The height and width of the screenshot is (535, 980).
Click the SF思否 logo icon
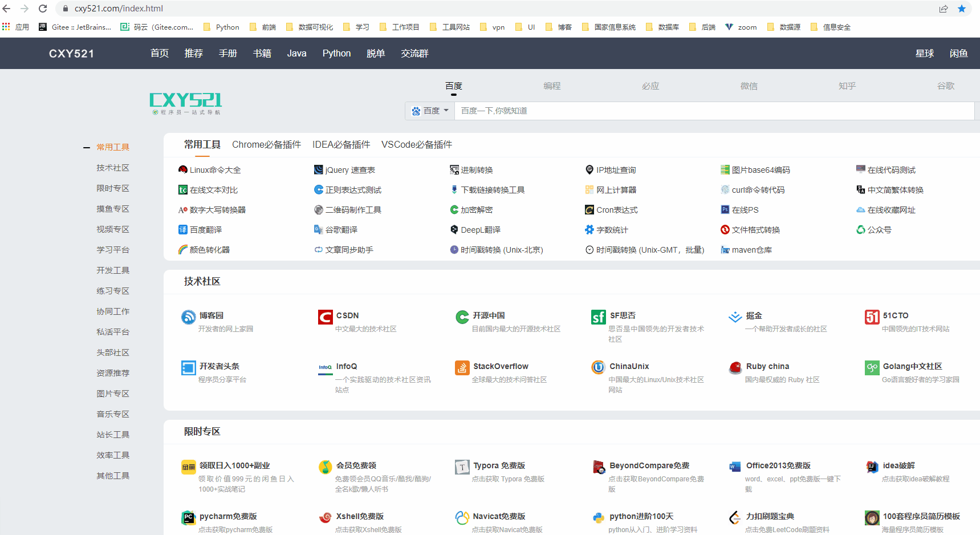599,317
